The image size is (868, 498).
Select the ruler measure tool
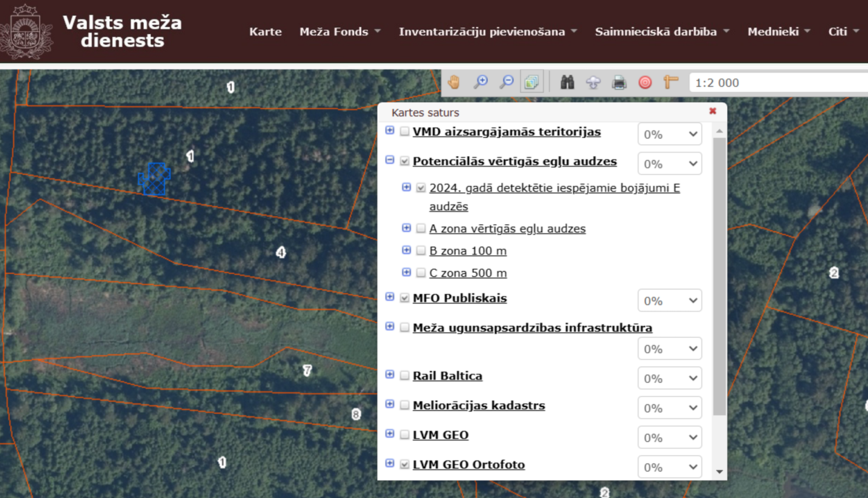(671, 82)
